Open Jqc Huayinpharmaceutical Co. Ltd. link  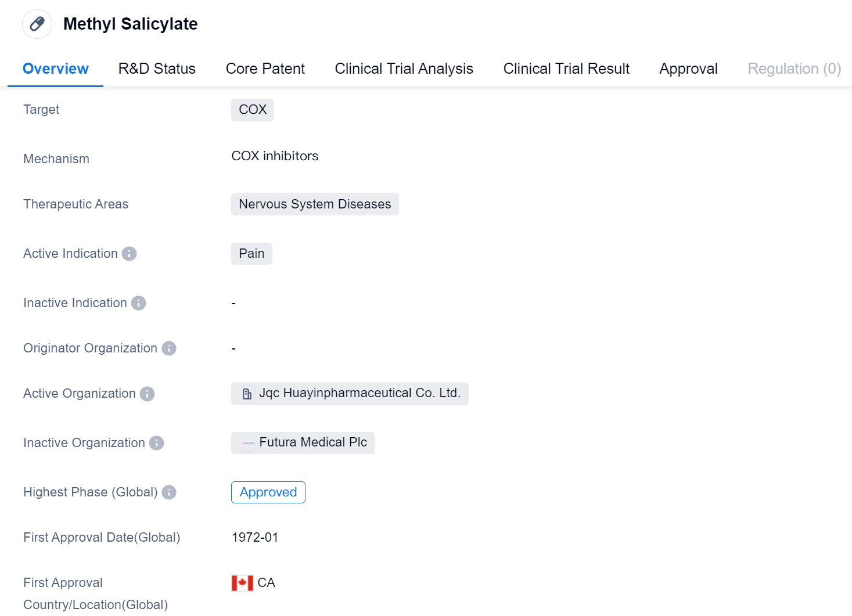[360, 393]
